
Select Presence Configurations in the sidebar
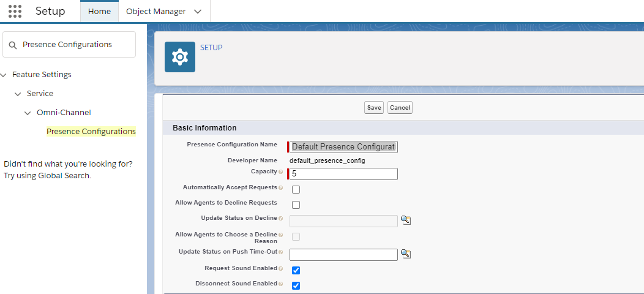coord(91,132)
